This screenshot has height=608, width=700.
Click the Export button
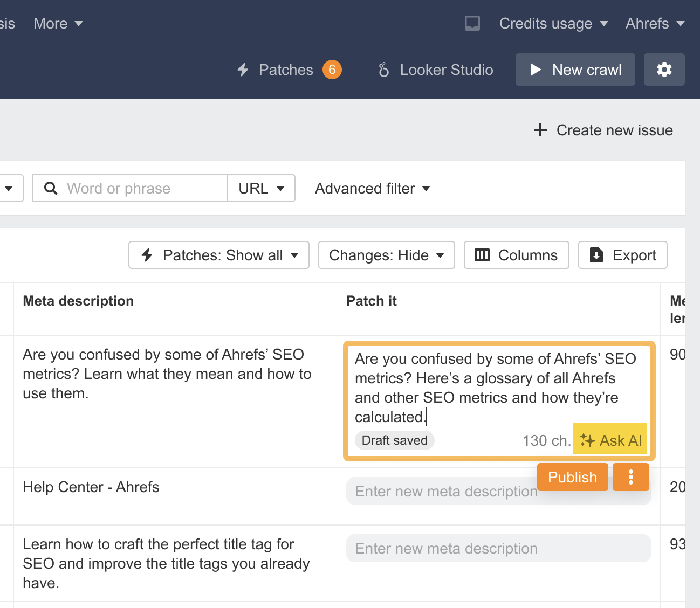[623, 255]
